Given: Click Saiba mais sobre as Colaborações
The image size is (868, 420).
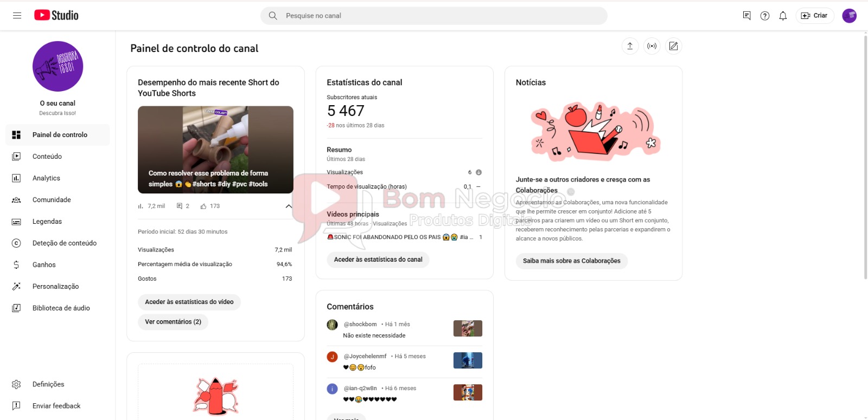Looking at the screenshot, I should pos(572,261).
